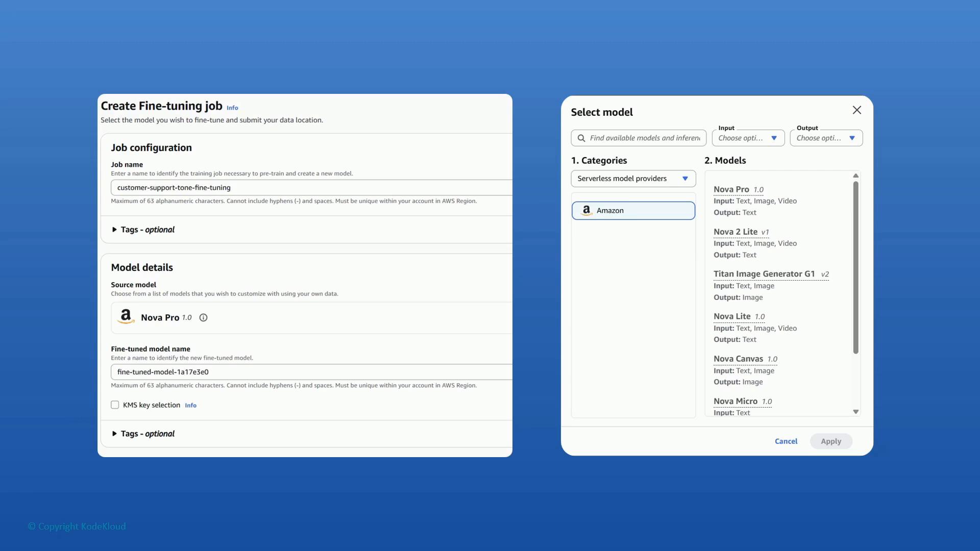The width and height of the screenshot is (980, 551).
Task: Click 'Output: Text' under Nova Lite
Action: [735, 340]
